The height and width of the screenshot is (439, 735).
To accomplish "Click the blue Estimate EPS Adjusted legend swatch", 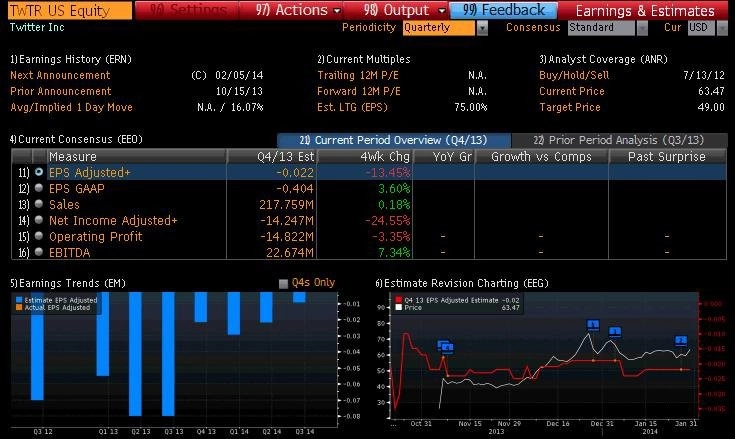I will tap(19, 300).
